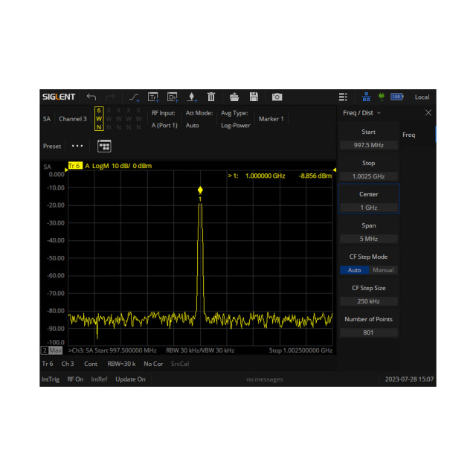Viewport: 476px width, 476px height.
Task: Click Ch 3 in status bar
Action: coord(68,364)
